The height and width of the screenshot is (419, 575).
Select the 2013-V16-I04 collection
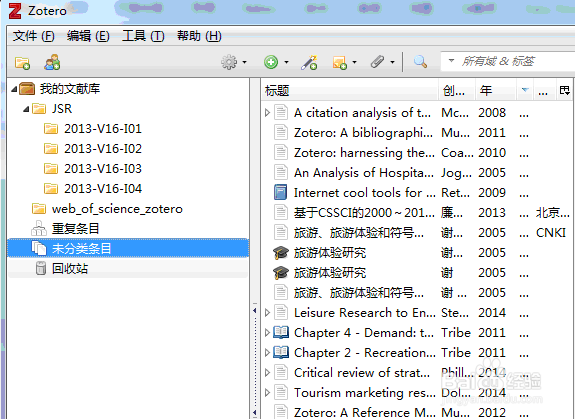click(103, 188)
